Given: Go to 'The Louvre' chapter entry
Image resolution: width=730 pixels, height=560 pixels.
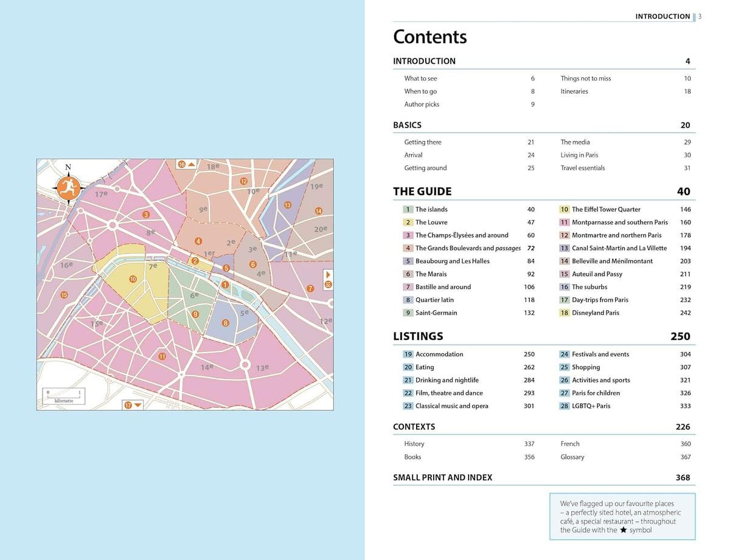Looking at the screenshot, I should coord(431,223).
